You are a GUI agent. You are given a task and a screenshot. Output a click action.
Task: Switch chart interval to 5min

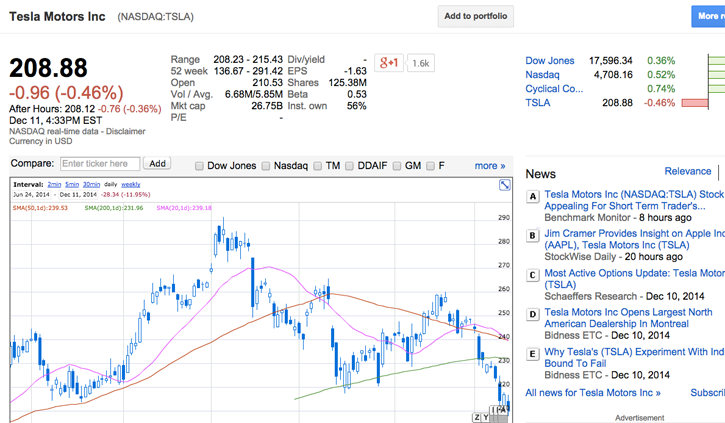(72, 184)
